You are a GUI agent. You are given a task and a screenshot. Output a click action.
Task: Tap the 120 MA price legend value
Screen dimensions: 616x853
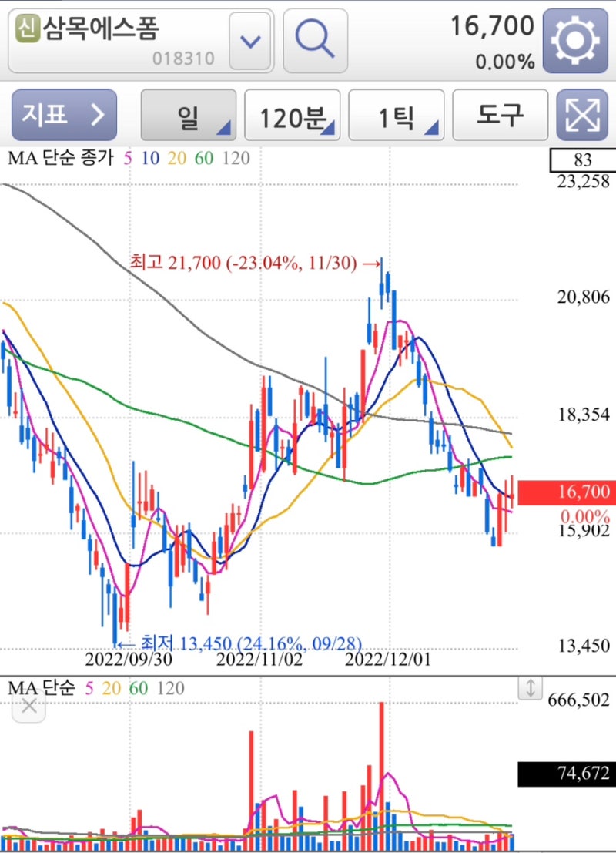click(x=236, y=158)
